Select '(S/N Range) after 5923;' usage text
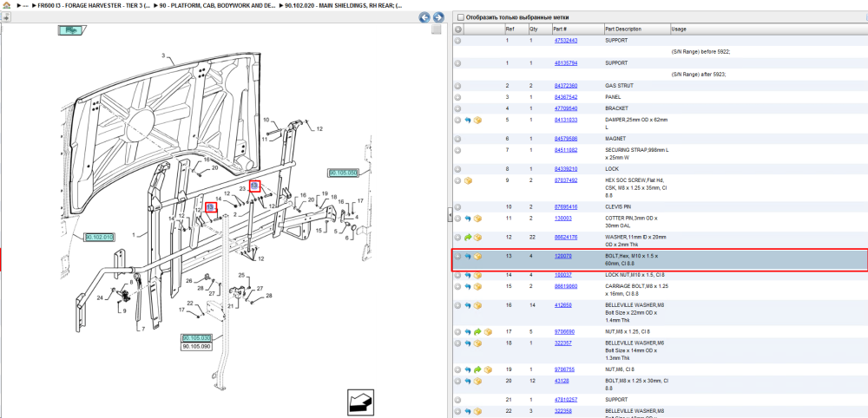This screenshot has height=418, width=868. (x=699, y=75)
